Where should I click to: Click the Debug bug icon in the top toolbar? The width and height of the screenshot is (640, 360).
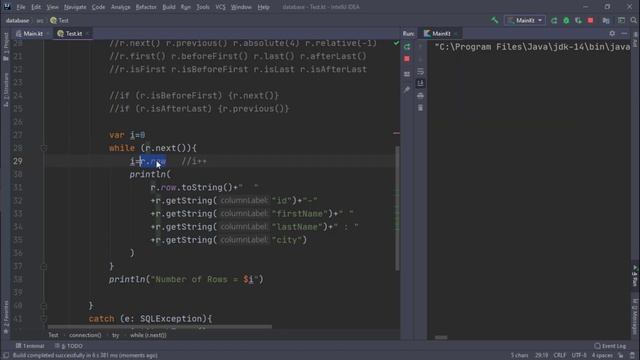point(566,20)
